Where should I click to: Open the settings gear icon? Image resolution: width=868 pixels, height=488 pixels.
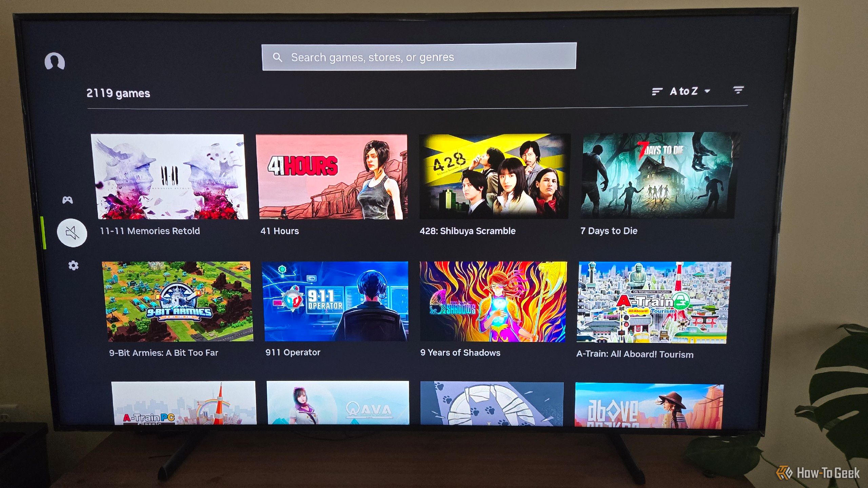click(71, 266)
